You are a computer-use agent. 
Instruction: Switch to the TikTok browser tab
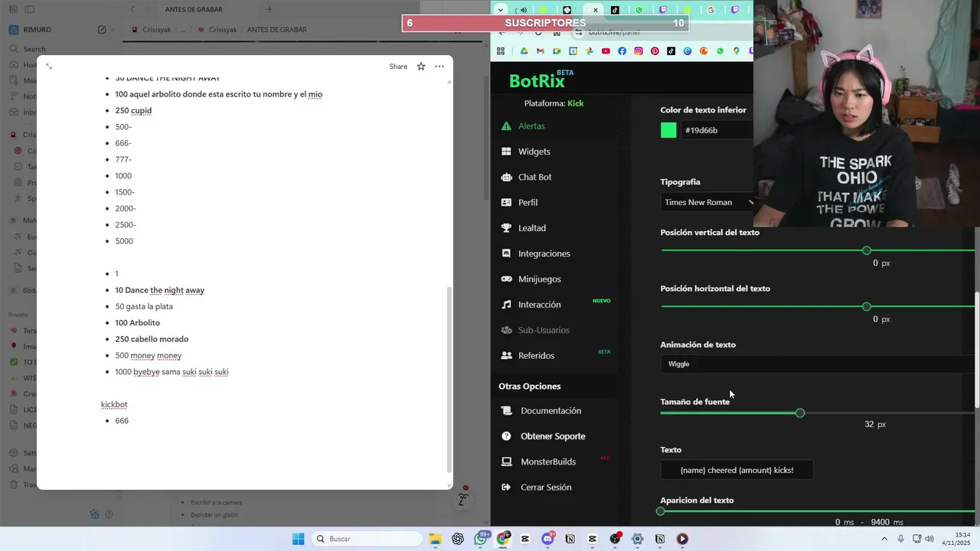pos(615,10)
